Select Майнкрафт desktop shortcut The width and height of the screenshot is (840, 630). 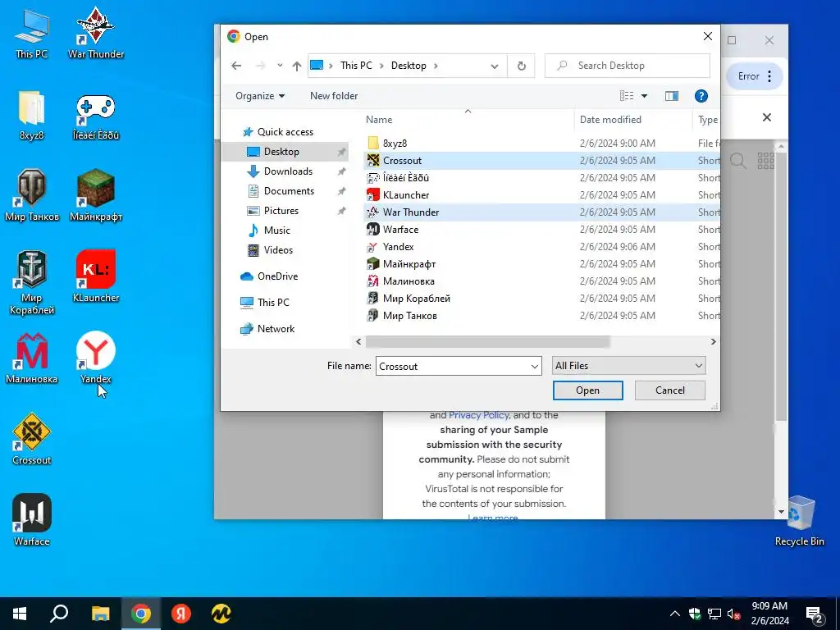(x=96, y=196)
